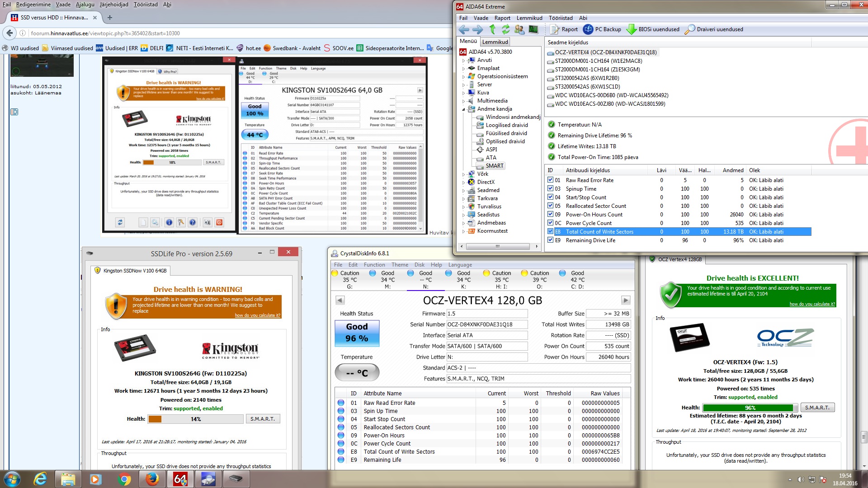The image size is (868, 488).
Task: Select ATA under Andme kandja
Action: point(491,158)
